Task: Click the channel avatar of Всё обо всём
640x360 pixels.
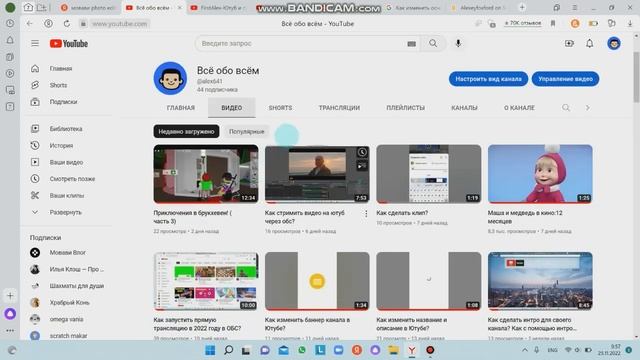Action: [170, 78]
